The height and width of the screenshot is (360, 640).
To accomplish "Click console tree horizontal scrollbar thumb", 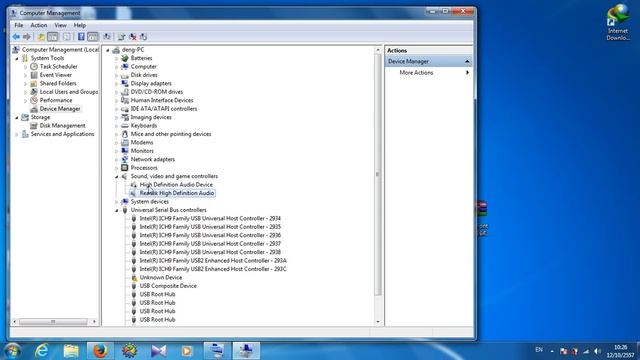I will 53,322.
